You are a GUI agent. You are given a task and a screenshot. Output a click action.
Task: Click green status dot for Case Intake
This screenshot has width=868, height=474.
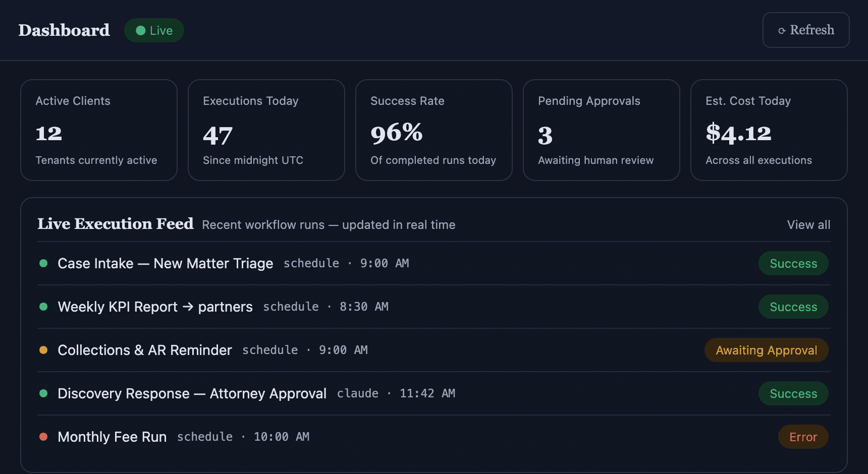tap(43, 263)
